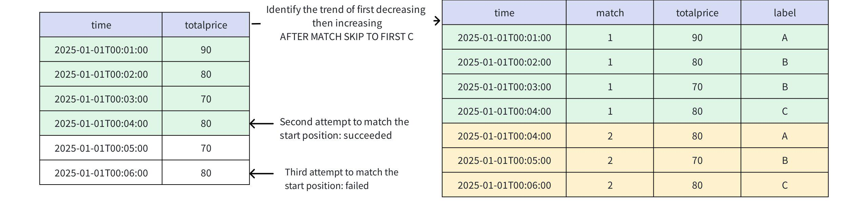Select the label A cell of match 2

click(x=784, y=136)
